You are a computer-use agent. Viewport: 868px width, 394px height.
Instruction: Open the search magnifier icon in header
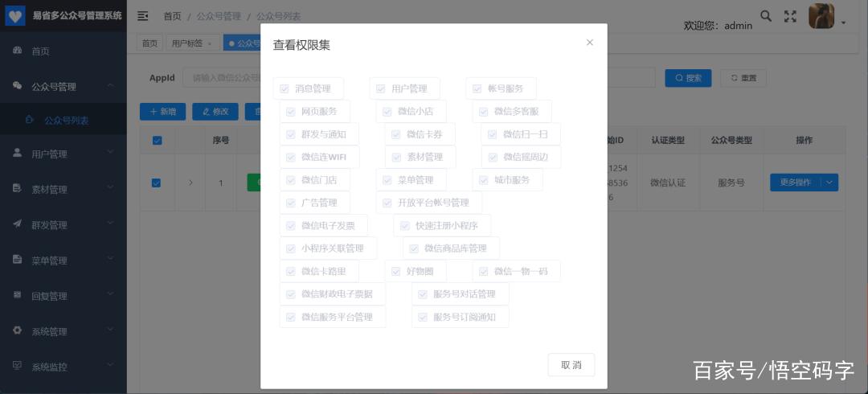click(x=766, y=16)
